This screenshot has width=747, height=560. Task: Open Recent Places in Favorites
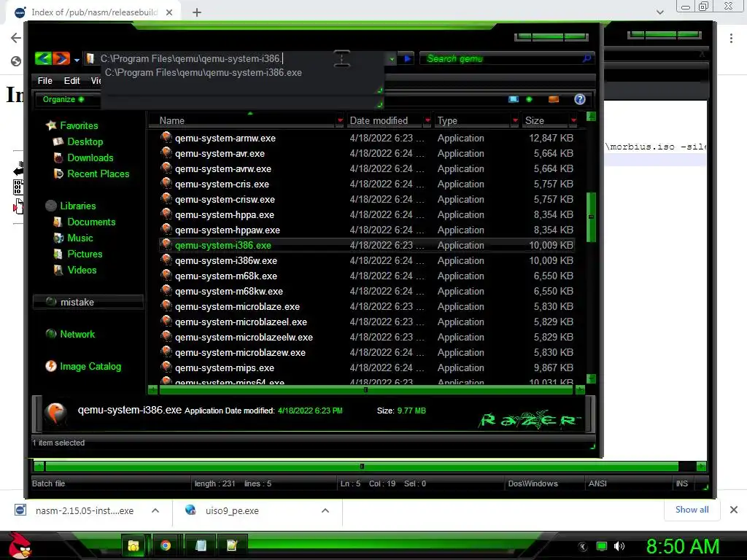click(x=98, y=174)
